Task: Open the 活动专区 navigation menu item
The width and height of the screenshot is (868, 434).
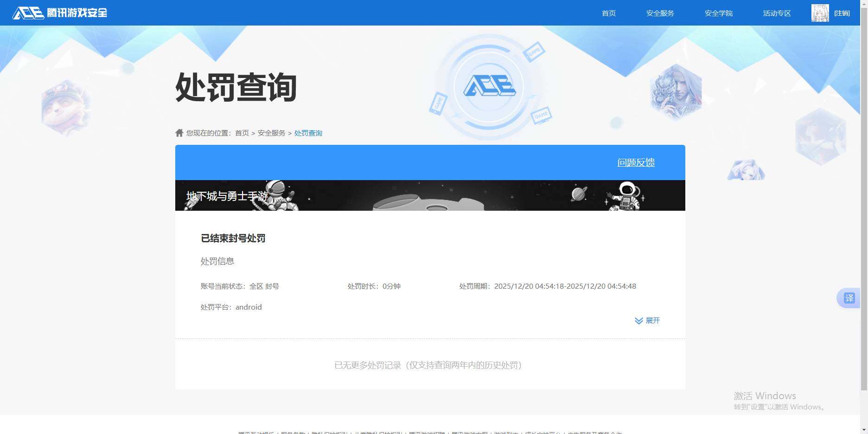Action: [777, 13]
